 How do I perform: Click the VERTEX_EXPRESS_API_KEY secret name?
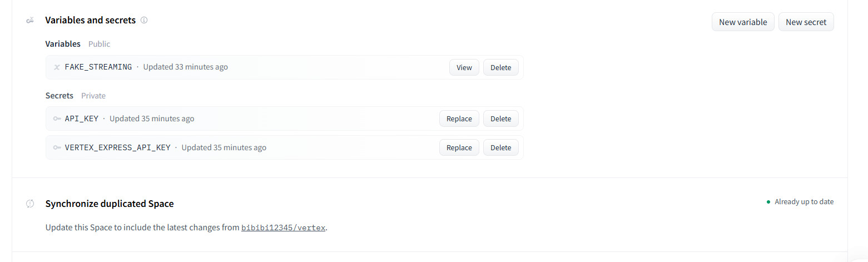click(117, 147)
